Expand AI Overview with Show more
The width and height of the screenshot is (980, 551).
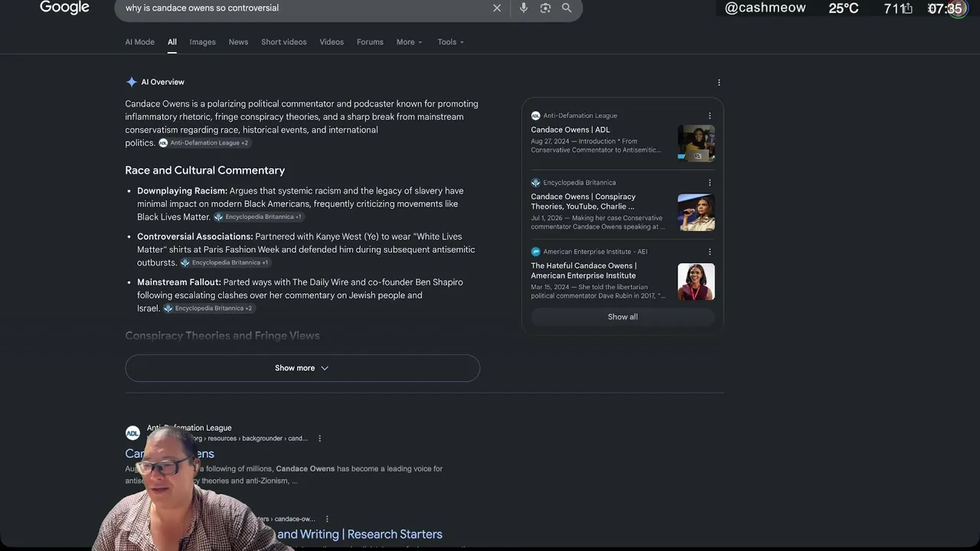[x=302, y=368]
